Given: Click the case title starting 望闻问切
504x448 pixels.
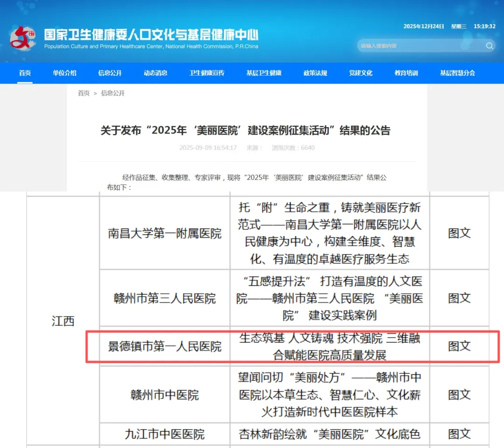Looking at the screenshot, I should click(x=330, y=395).
